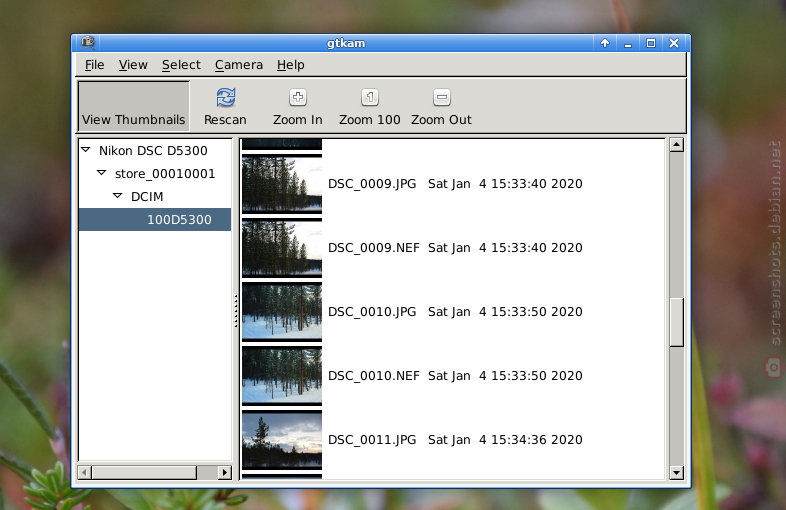This screenshot has width=786, height=510.
Task: Collapse the DCIM folder node
Action: pyautogui.click(x=118, y=196)
